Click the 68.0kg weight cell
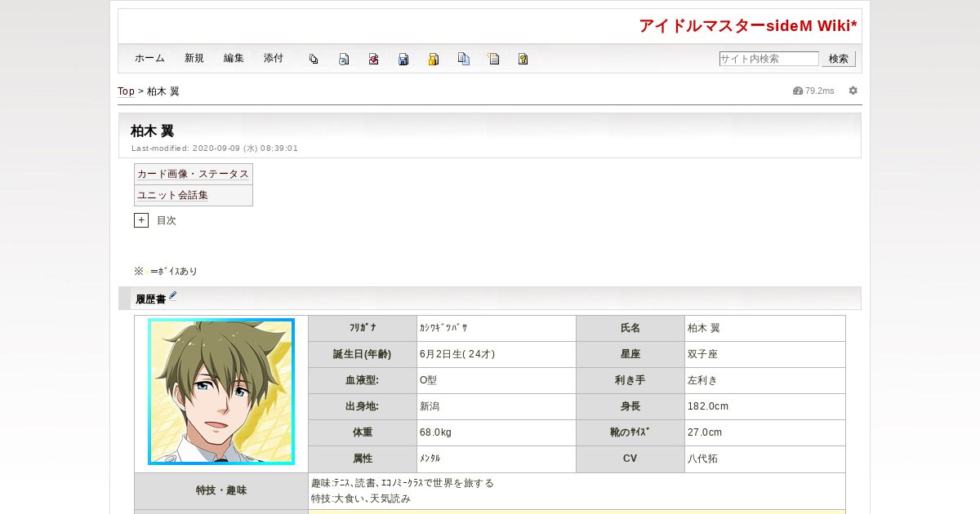This screenshot has height=514, width=980. coord(497,432)
